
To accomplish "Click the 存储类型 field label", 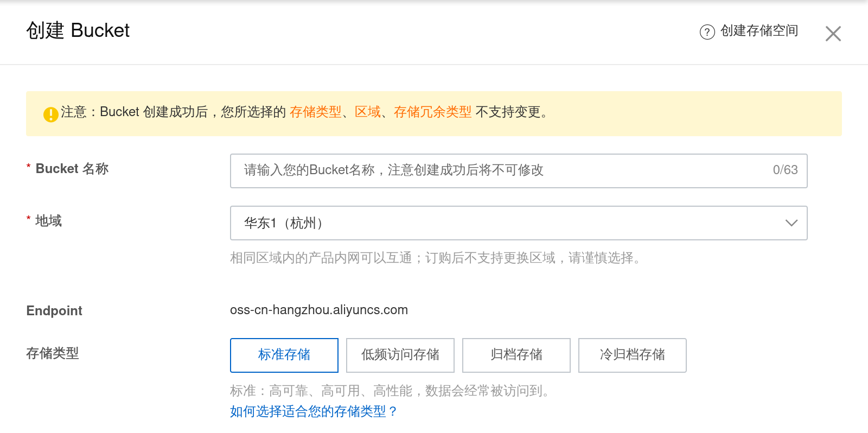I will click(x=53, y=354).
